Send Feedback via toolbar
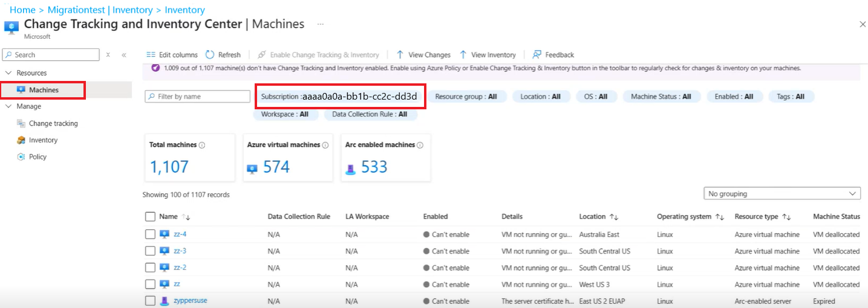 coord(553,54)
